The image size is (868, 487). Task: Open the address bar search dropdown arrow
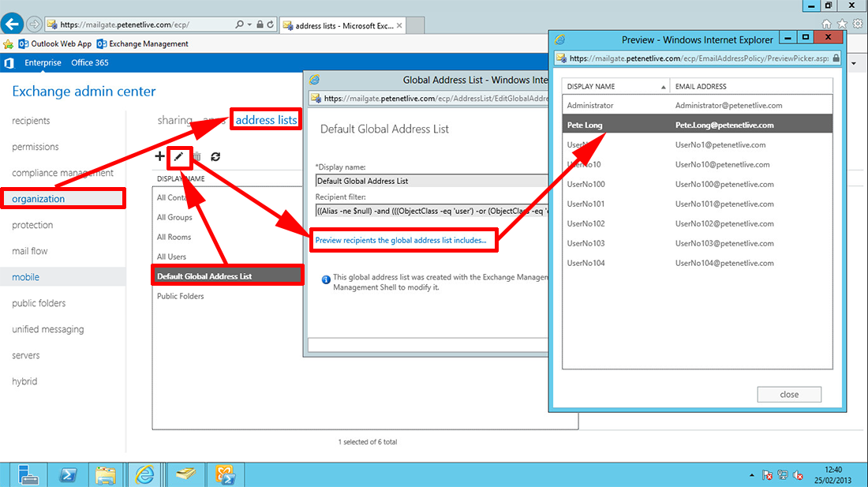pyautogui.click(x=251, y=25)
